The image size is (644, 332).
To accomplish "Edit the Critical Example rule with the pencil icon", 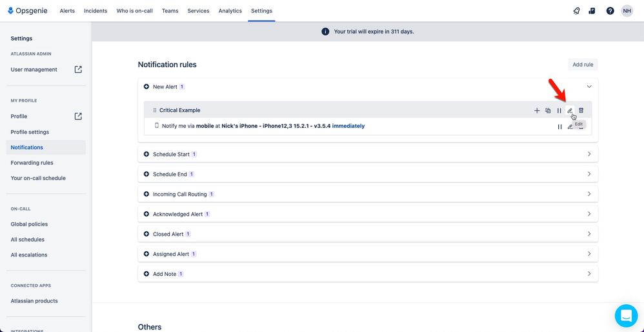I will [x=570, y=110].
